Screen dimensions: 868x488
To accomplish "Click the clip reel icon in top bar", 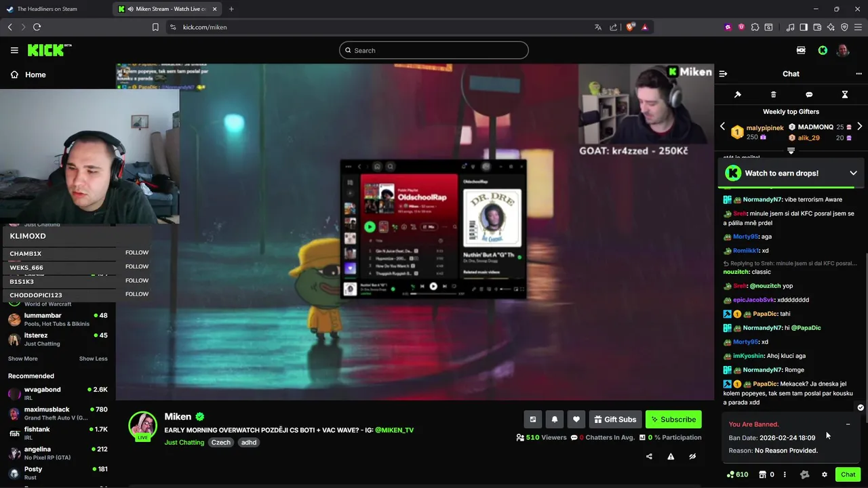I will pos(801,50).
